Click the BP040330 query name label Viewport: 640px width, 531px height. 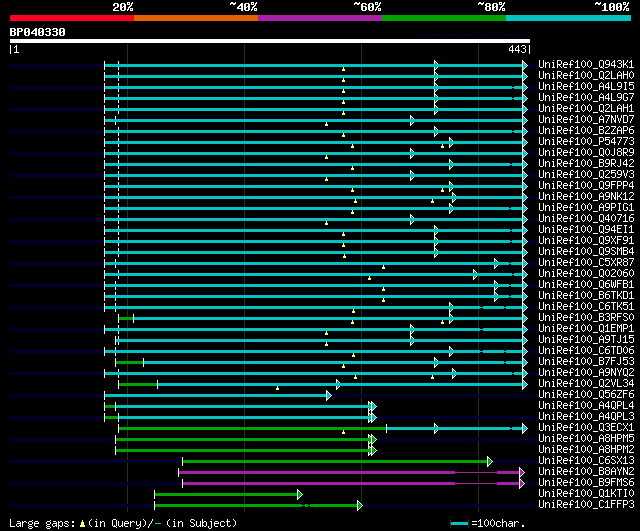38,32
